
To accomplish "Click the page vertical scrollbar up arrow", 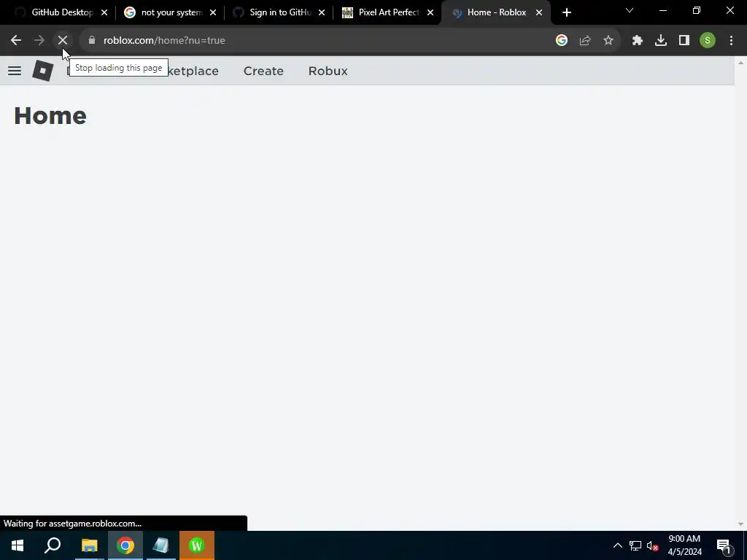I will [x=740, y=63].
